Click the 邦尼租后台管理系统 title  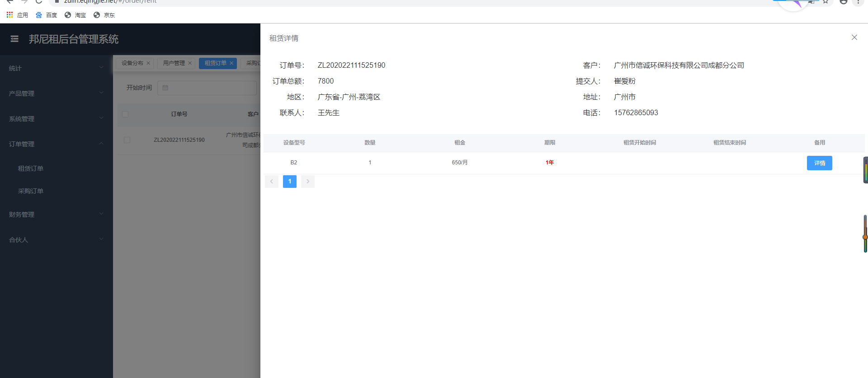click(74, 39)
